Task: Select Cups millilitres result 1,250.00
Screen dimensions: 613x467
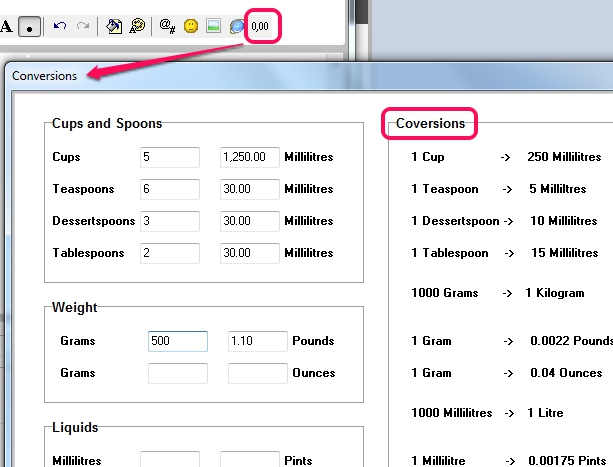Action: (250, 157)
